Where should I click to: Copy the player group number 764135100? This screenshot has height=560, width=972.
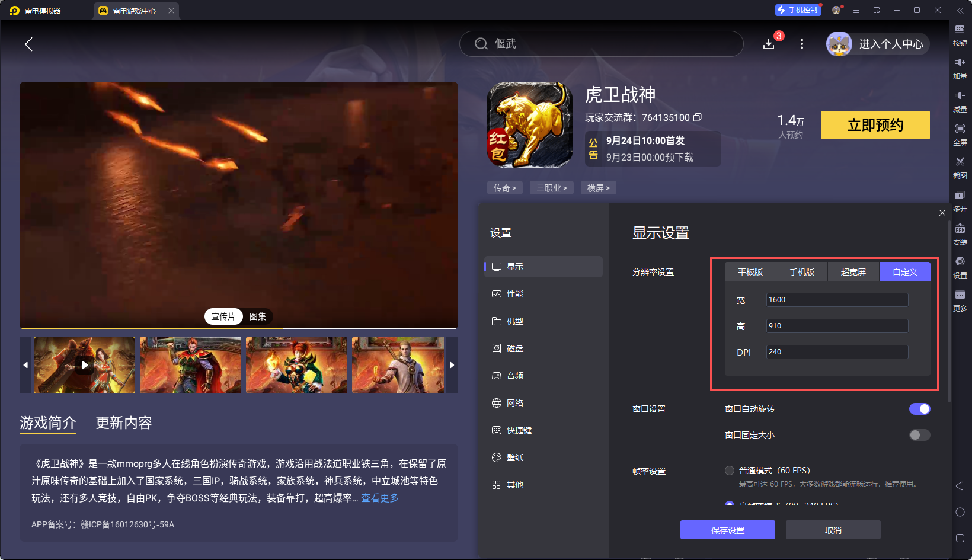(x=698, y=117)
